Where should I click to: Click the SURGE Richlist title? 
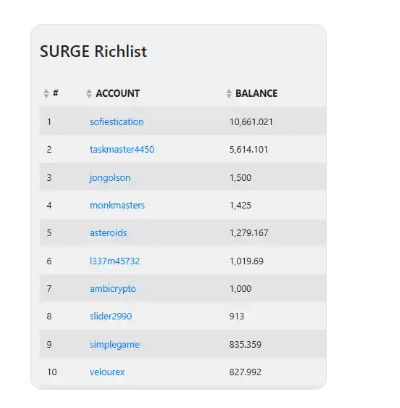[x=93, y=52]
